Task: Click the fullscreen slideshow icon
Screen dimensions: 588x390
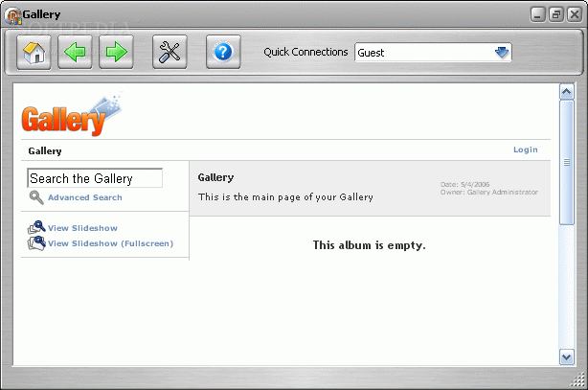Action: click(36, 243)
